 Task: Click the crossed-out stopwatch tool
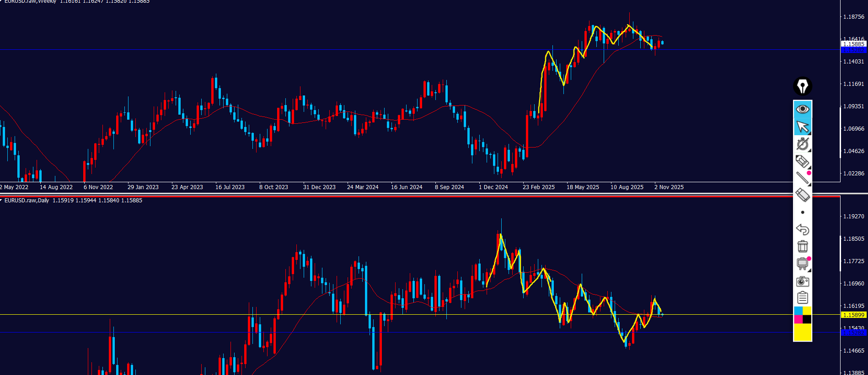[802, 144]
